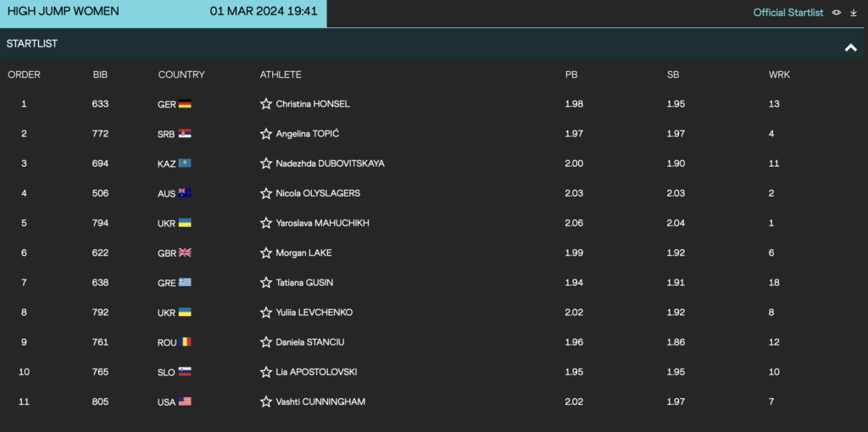Collapse the STARTLIST section chevron
The width and height of the screenshot is (868, 432).
point(851,48)
